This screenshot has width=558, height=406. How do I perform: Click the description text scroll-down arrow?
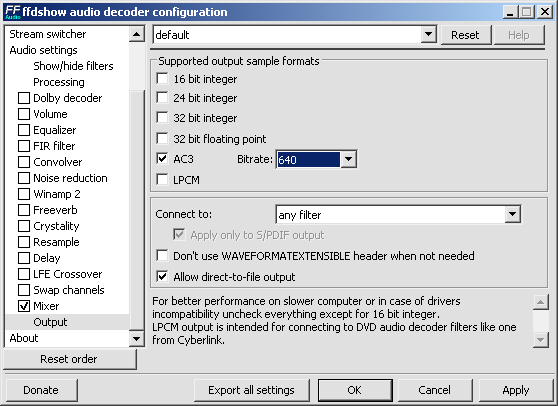[x=541, y=340]
